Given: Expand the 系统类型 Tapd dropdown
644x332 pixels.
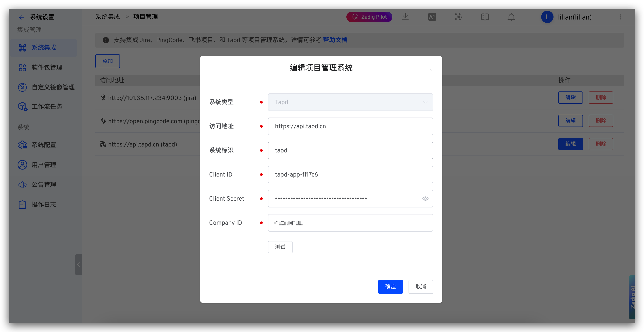Looking at the screenshot, I should 350,102.
